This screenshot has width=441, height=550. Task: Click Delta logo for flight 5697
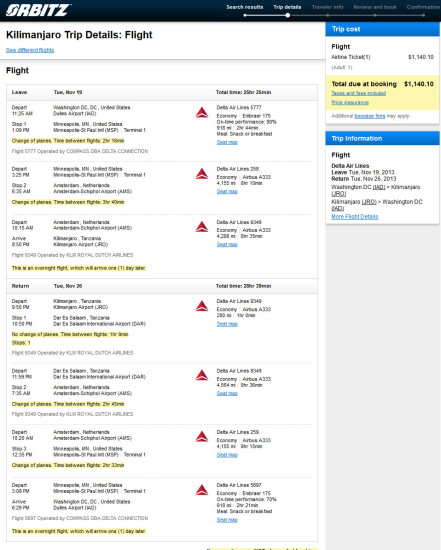[202, 490]
